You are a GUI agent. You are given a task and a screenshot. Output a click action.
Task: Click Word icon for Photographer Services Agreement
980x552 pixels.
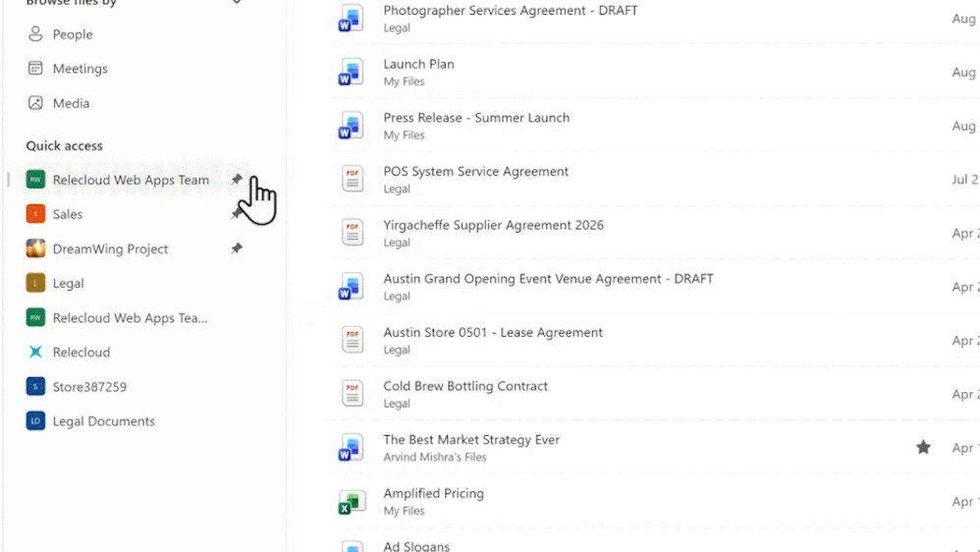(352, 18)
